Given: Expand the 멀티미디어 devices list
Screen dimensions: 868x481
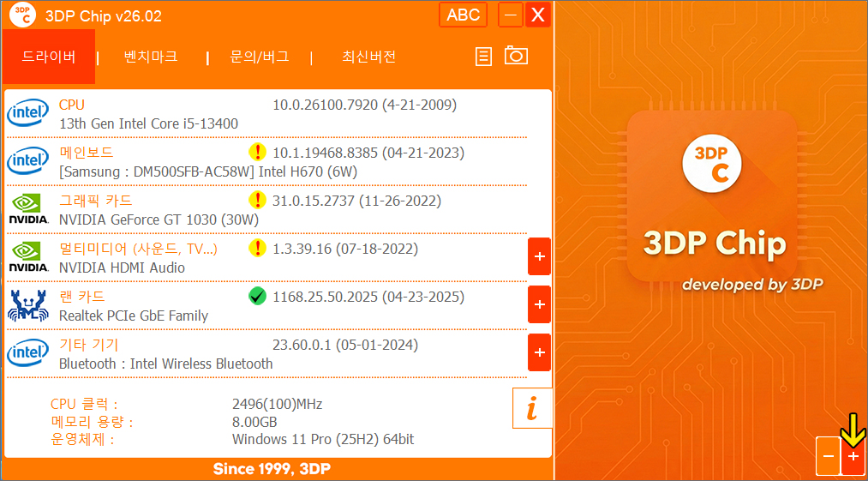Looking at the screenshot, I should pos(539,256).
